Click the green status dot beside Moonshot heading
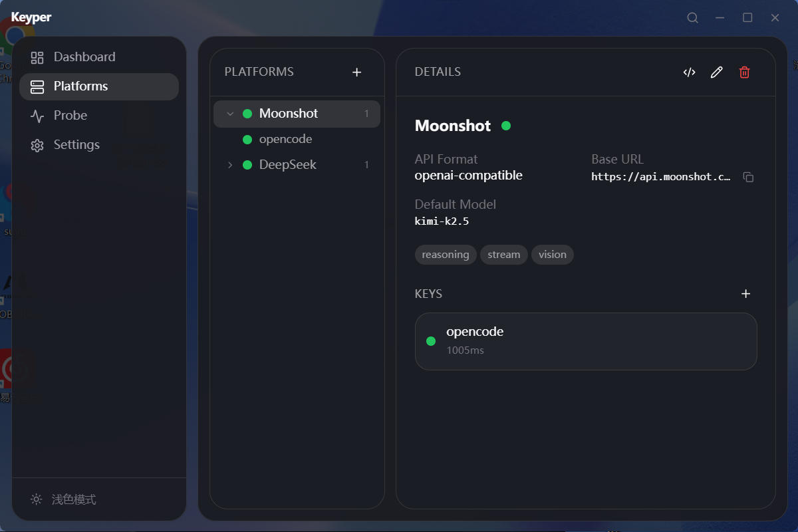This screenshot has width=798, height=532. click(506, 125)
